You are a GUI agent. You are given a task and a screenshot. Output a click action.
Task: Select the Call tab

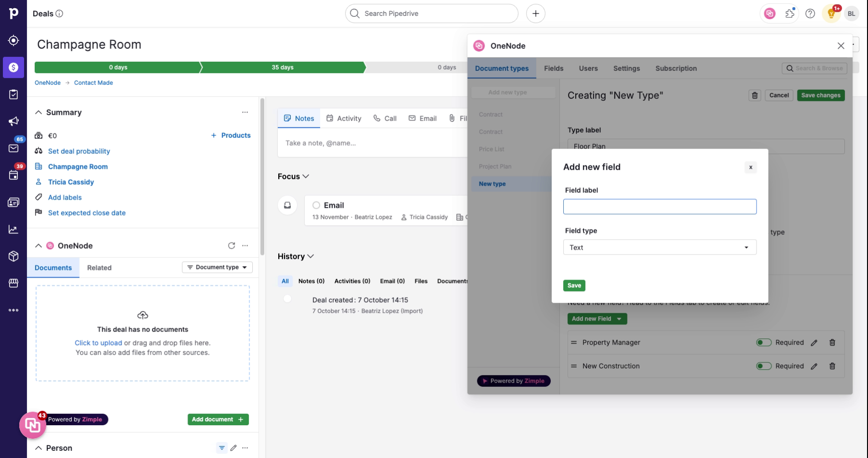(385, 119)
